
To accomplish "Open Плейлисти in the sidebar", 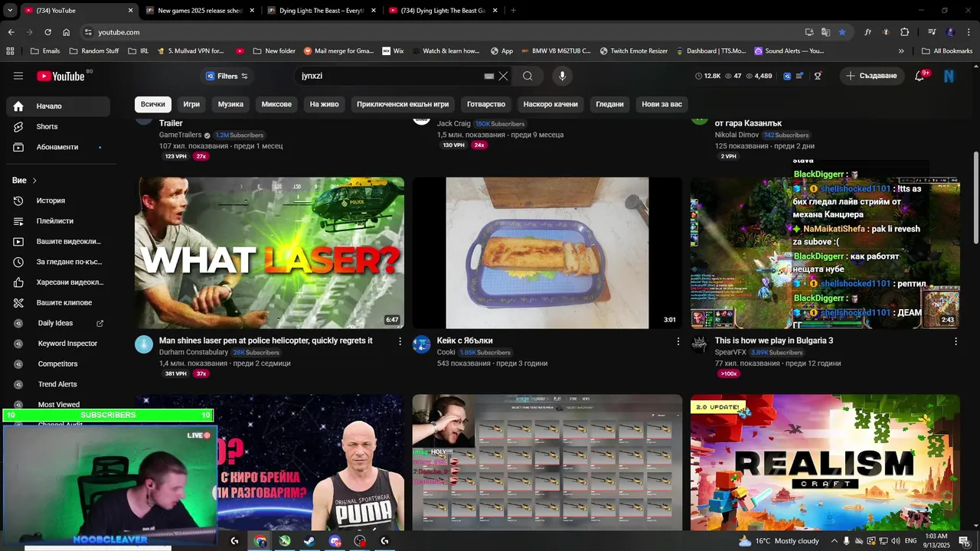I will 58,221.
